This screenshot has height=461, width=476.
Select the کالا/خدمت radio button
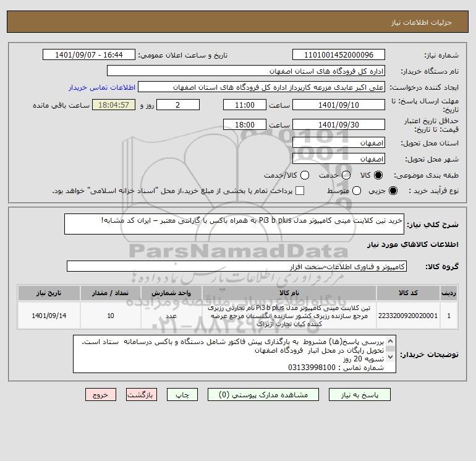pyautogui.click(x=305, y=175)
